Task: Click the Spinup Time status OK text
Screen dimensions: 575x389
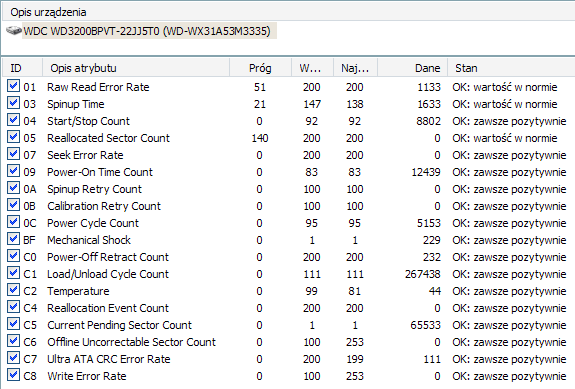Action: (505, 104)
